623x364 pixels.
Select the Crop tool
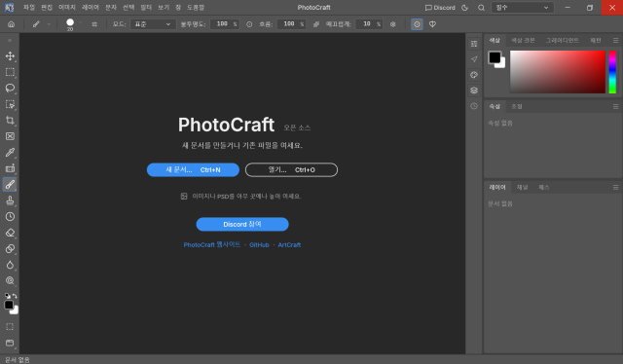pos(10,121)
